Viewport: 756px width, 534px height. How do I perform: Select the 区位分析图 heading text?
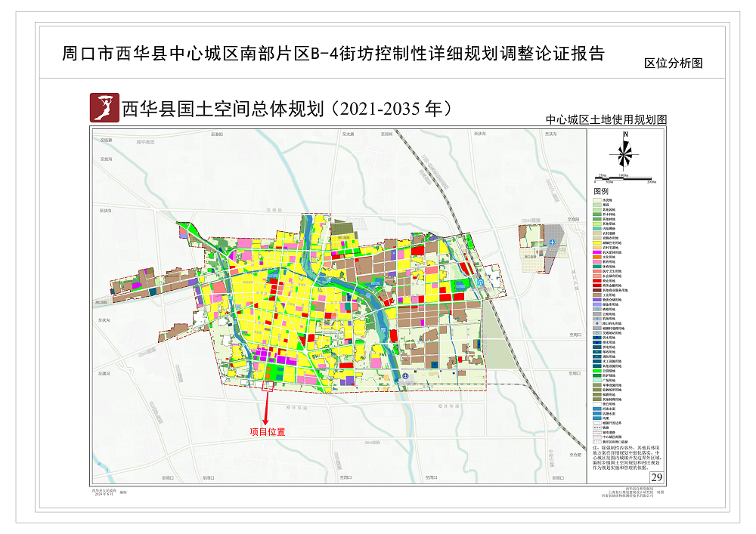673,63
